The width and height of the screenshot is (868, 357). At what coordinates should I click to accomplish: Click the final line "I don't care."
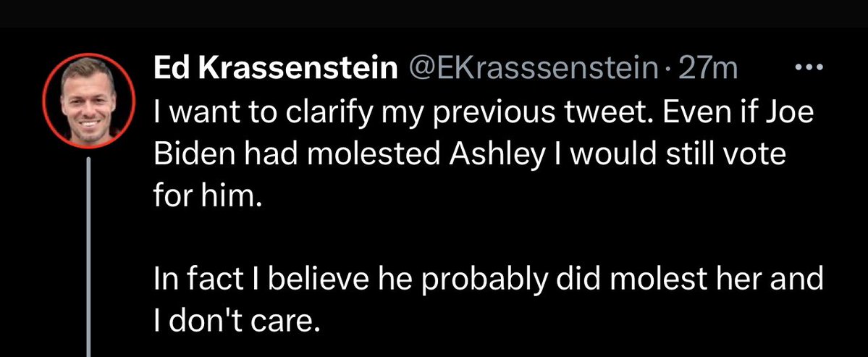click(236, 321)
